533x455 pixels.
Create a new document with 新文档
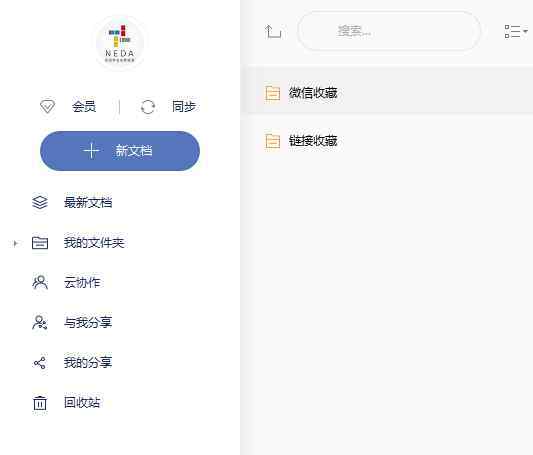pos(120,151)
